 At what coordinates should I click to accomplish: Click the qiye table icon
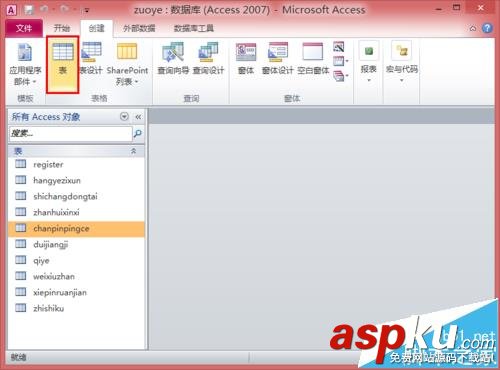pos(21,260)
